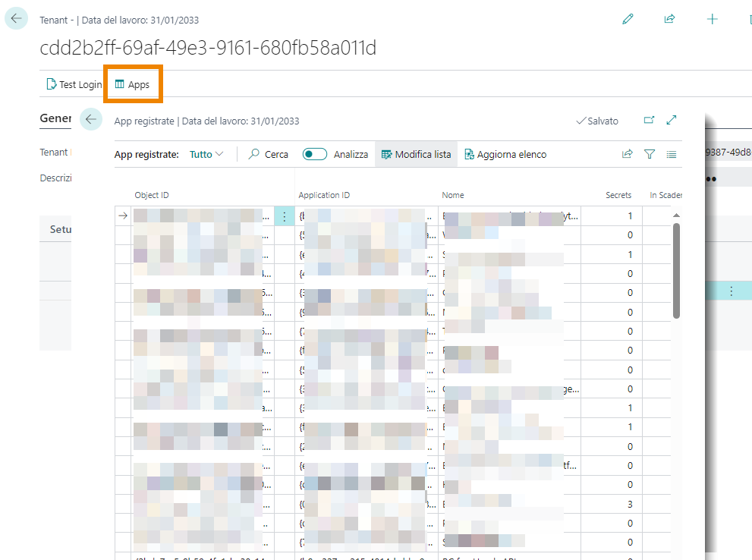Click Aggiorna elenco to refresh list
The image size is (752, 560).
(x=505, y=154)
